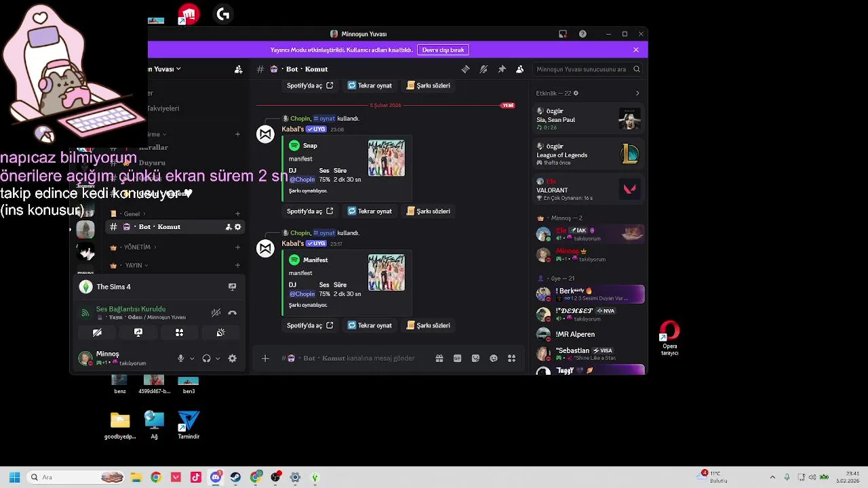
Task: Open the Threads icon in channel header
Action: click(x=465, y=69)
